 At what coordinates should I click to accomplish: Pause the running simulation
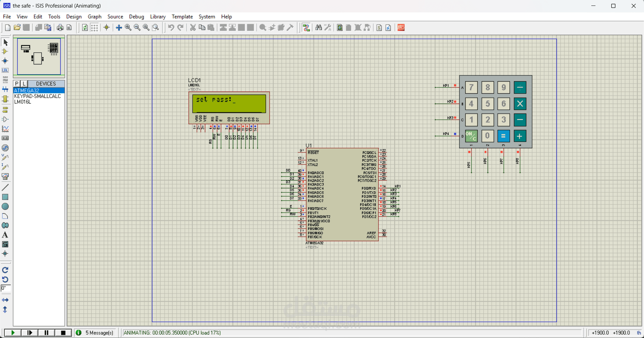(x=46, y=333)
